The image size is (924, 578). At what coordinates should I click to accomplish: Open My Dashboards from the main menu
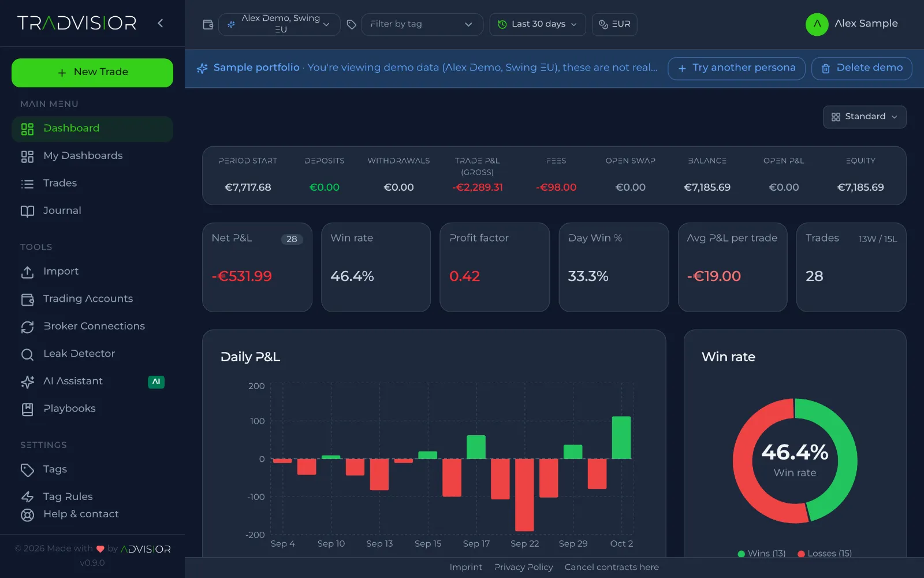(92, 156)
